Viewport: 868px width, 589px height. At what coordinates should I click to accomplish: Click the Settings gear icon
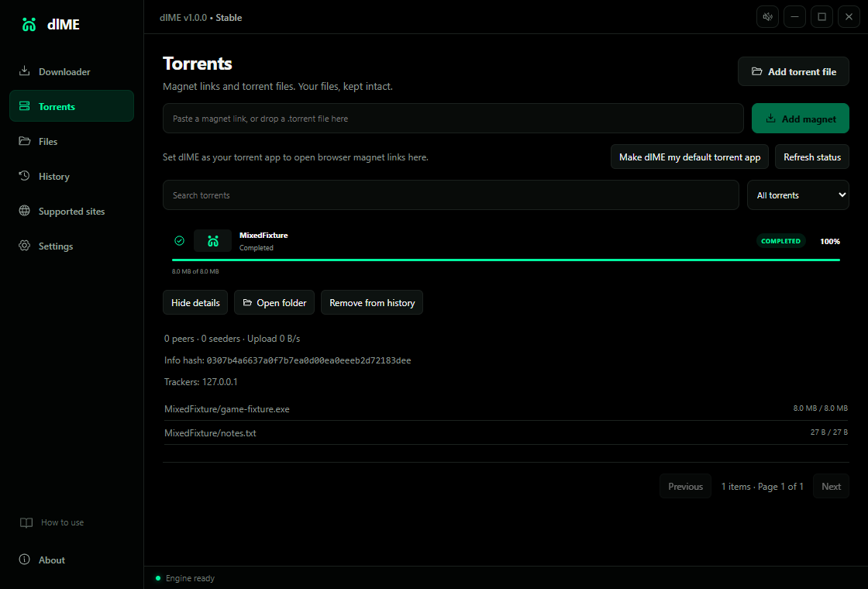[x=24, y=245]
